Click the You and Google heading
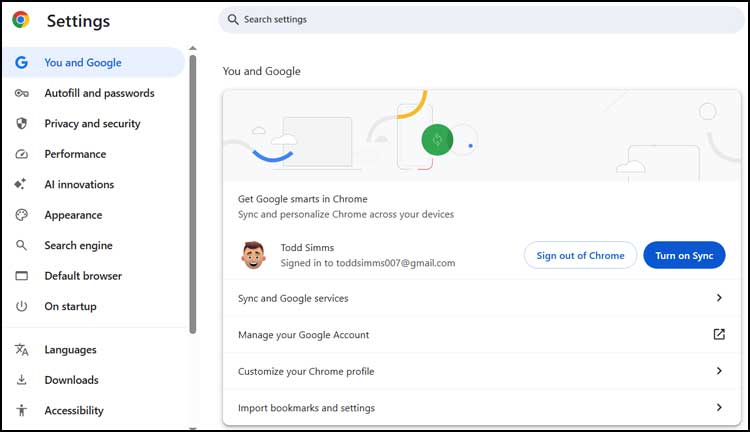The width and height of the screenshot is (750, 432). coord(262,71)
